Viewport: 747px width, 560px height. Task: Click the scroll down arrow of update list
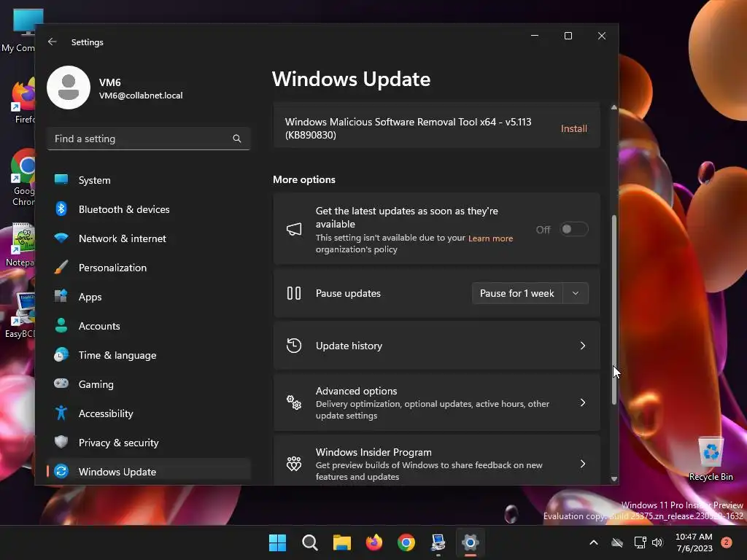614,479
